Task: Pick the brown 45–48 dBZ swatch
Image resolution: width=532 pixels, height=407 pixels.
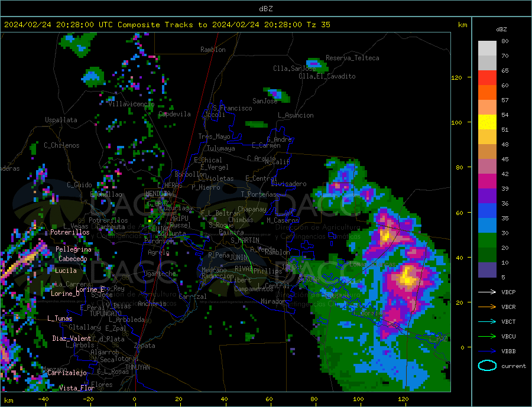Action: (x=487, y=152)
